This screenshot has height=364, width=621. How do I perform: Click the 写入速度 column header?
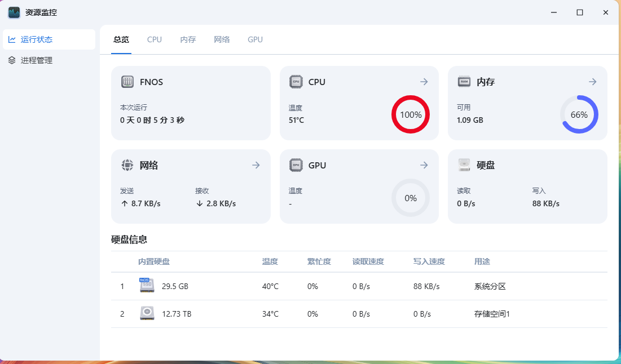[429, 261]
